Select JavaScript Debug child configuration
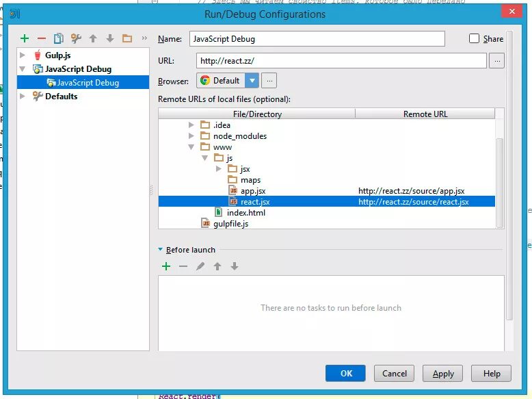Screen dimensions: 532x399 [x=83, y=83]
